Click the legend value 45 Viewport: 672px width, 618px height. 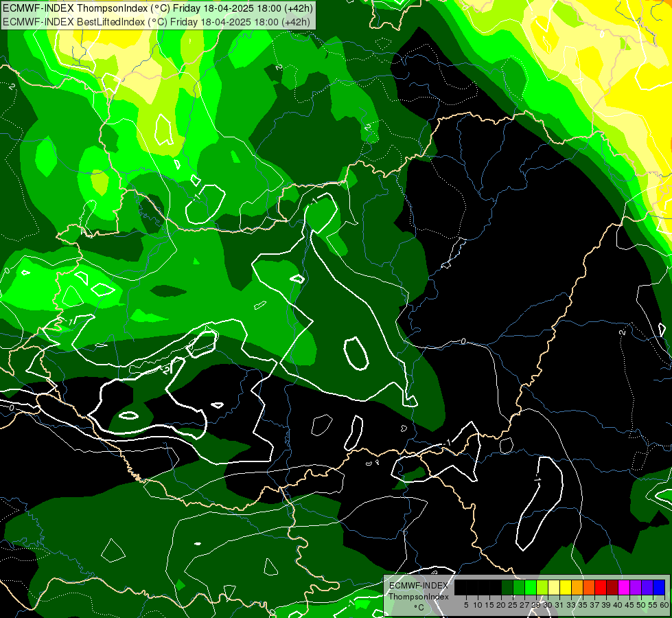[x=629, y=605]
